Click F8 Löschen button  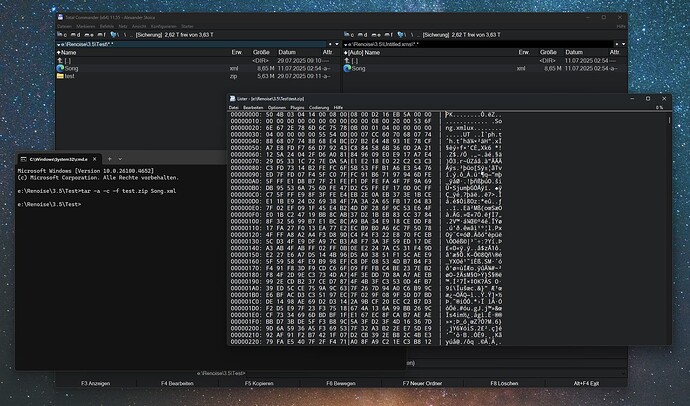point(504,383)
